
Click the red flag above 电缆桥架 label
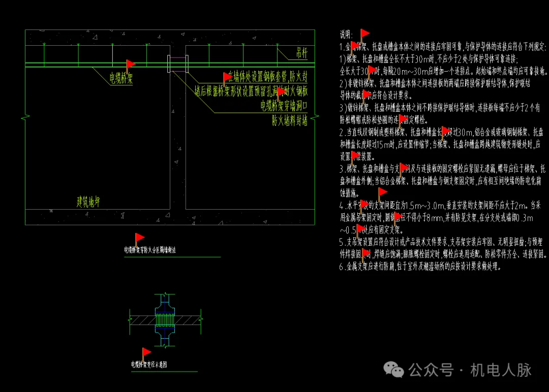130,64
